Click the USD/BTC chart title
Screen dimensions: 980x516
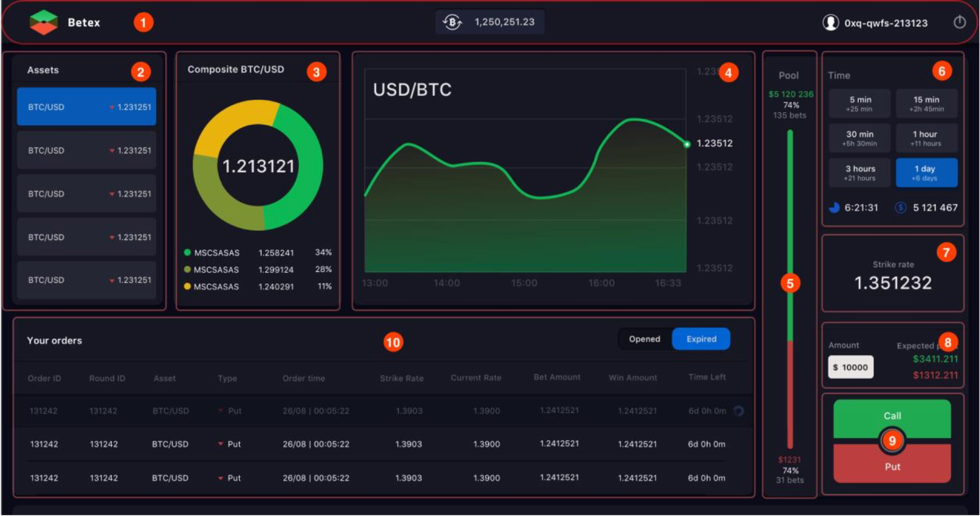412,90
